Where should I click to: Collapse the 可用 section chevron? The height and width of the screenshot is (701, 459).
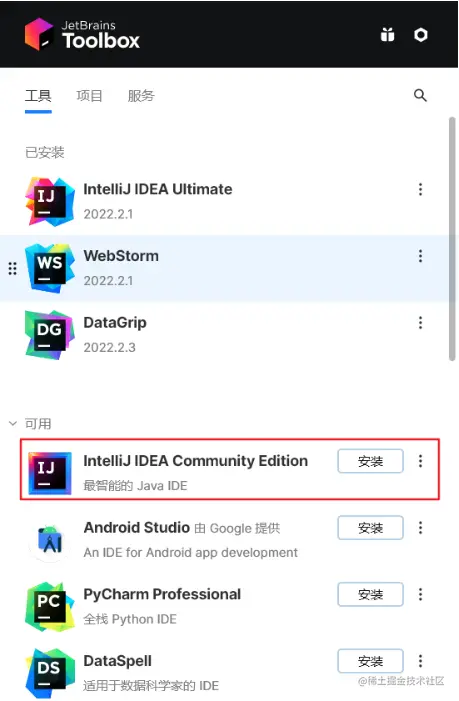coord(13,423)
